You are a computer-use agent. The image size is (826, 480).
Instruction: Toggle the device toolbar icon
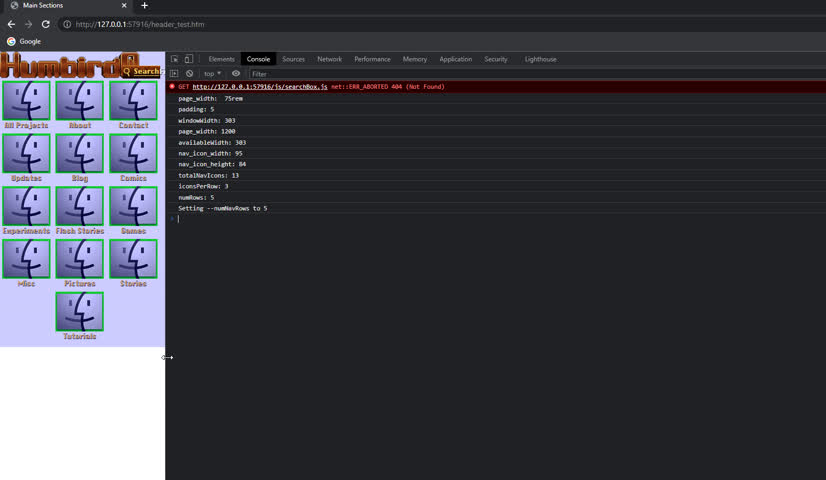(188, 59)
